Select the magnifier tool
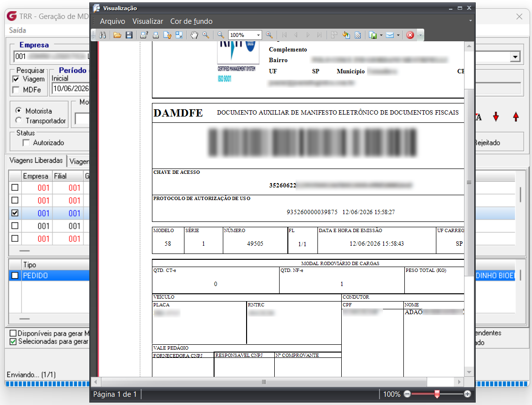 click(206, 35)
